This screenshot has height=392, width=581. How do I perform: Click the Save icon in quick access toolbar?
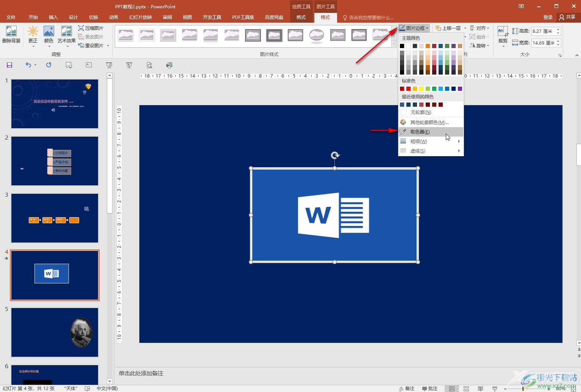(9, 65)
